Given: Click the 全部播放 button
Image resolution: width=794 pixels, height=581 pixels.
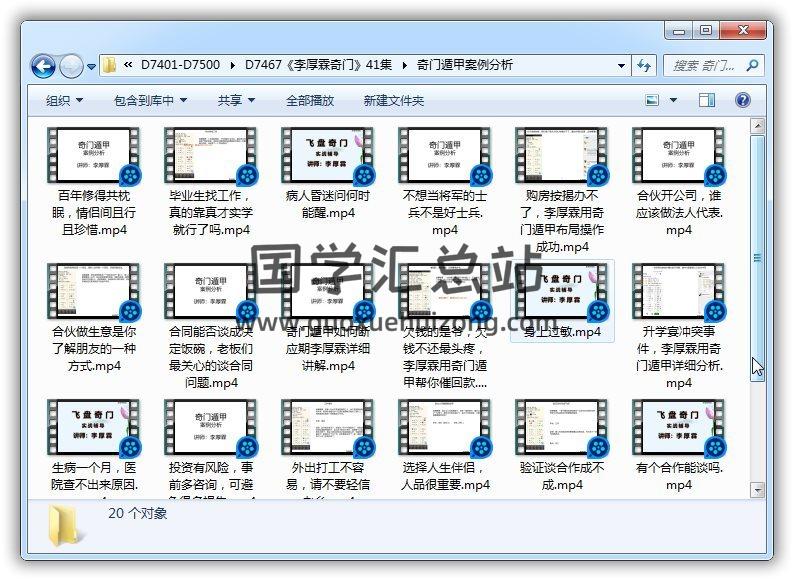Looking at the screenshot, I should point(310,100).
